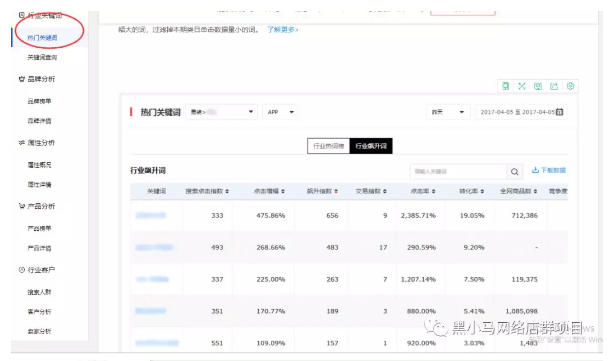
Task: Click the green save-box toolbar icon
Action: click(538, 86)
